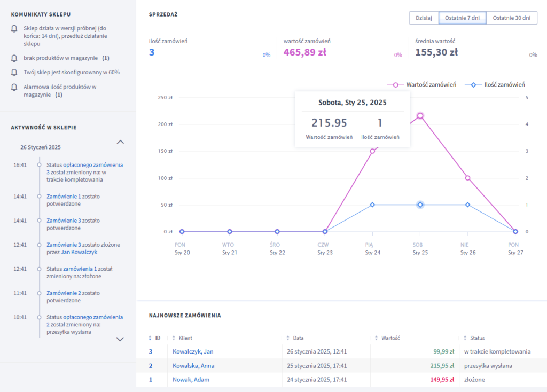This screenshot has width=547, height=392.
Task: Click the total order value '465,89 zł'
Action: pos(305,52)
